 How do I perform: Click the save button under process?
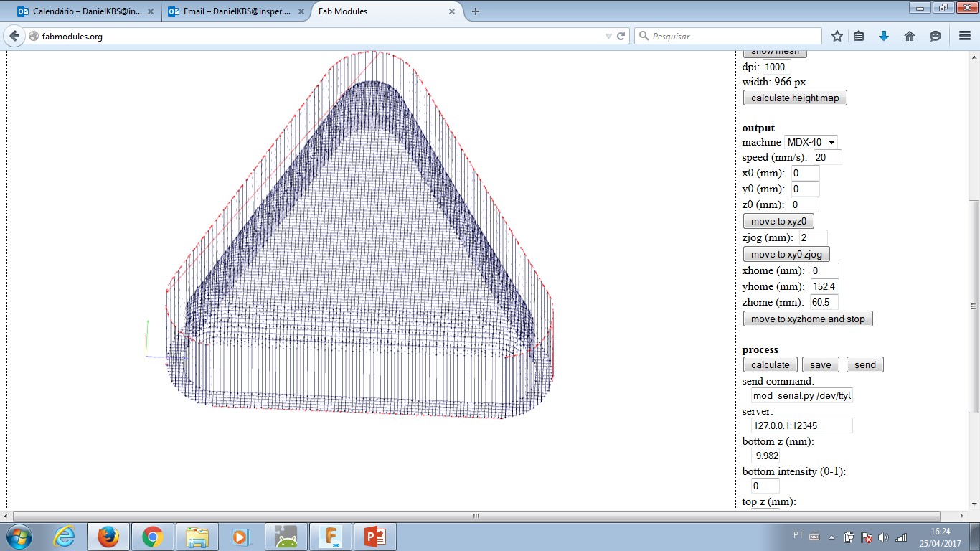point(820,365)
